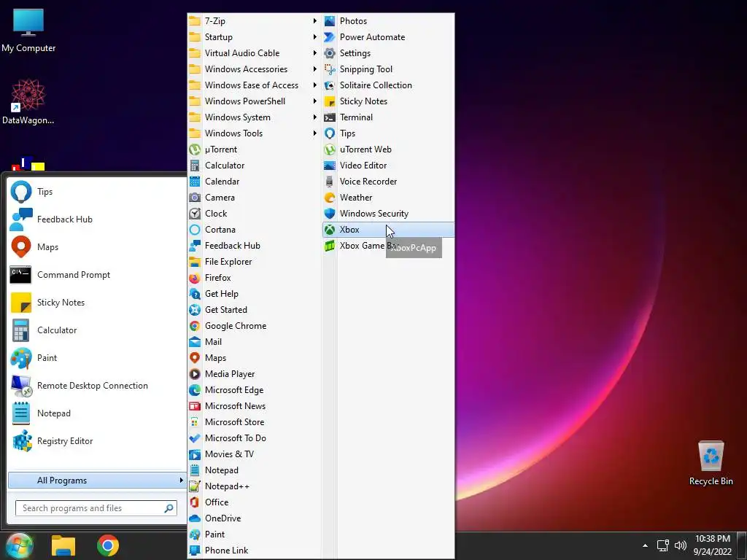This screenshot has width=747, height=560.
Task: Open Notepad++ icon
Action: (195, 486)
